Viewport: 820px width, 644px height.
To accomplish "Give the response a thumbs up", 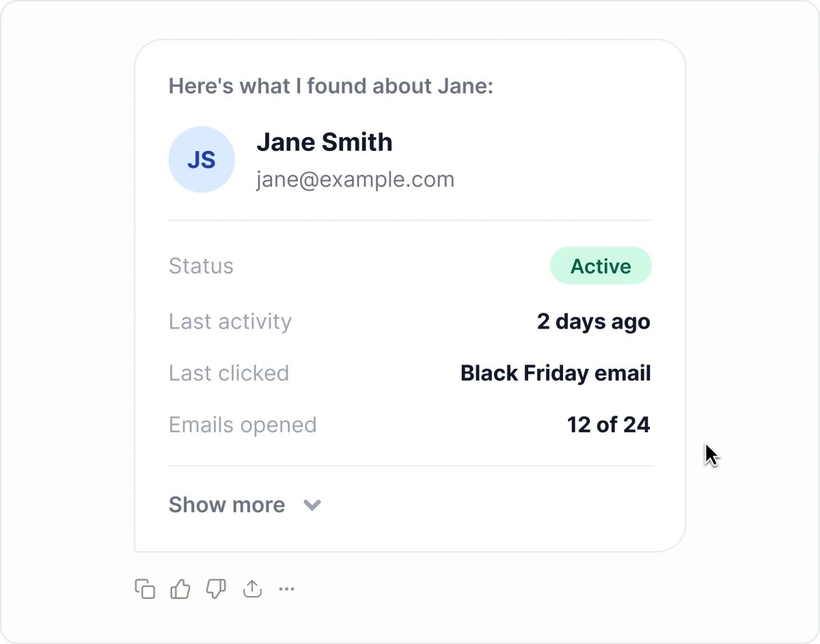I will click(180, 589).
